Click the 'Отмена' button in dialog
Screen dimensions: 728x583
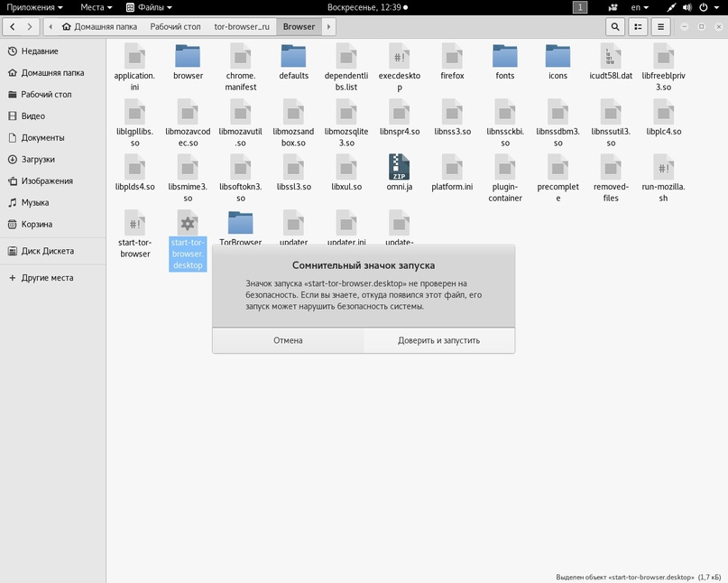tap(288, 340)
